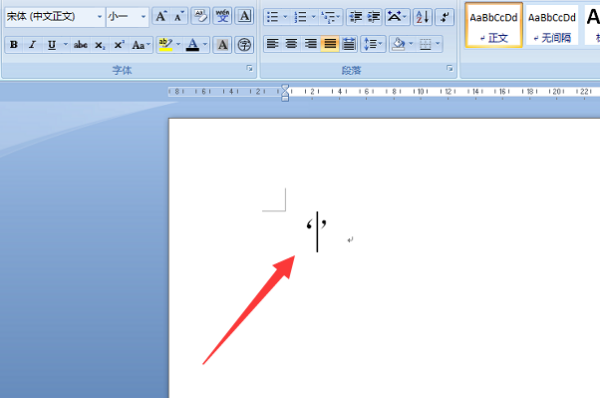
Task: Apply Character Shading (gray A) icon
Action: pyautogui.click(x=222, y=45)
